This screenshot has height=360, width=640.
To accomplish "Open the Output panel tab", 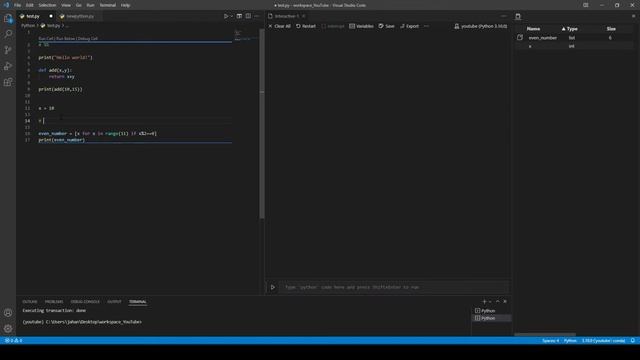I will (x=114, y=302).
